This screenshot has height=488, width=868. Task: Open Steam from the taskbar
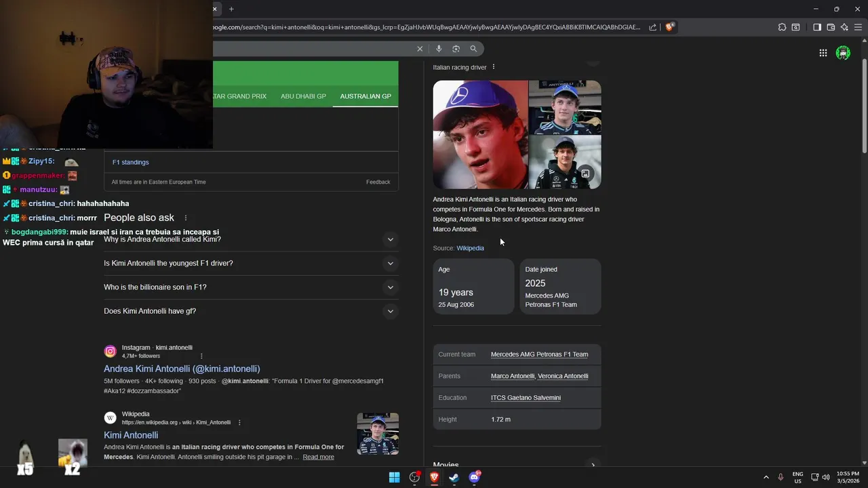[454, 477]
